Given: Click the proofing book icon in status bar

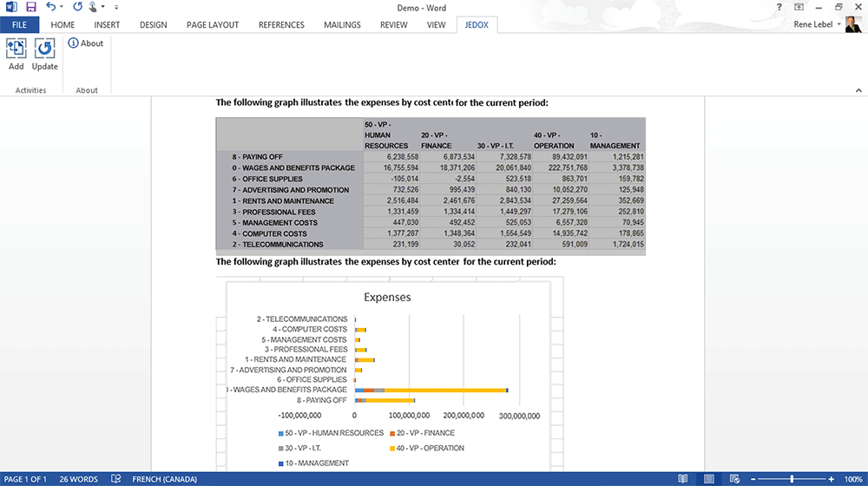Looking at the screenshot, I should coord(115,479).
